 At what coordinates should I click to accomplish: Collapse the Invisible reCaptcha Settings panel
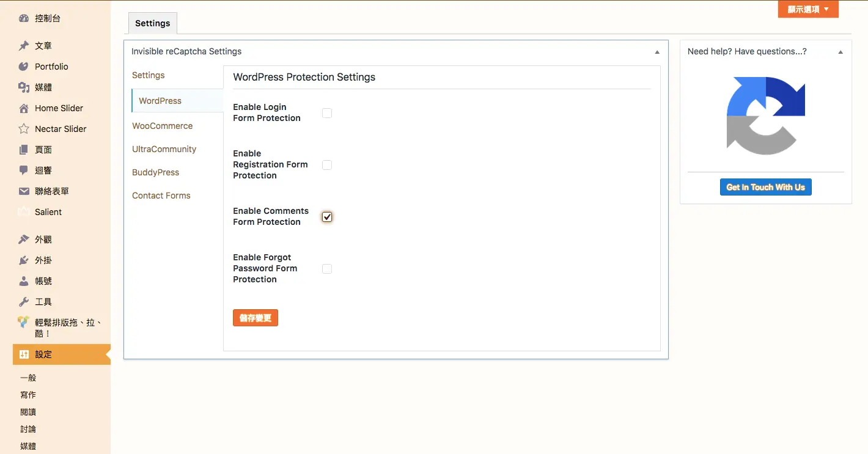(x=657, y=52)
